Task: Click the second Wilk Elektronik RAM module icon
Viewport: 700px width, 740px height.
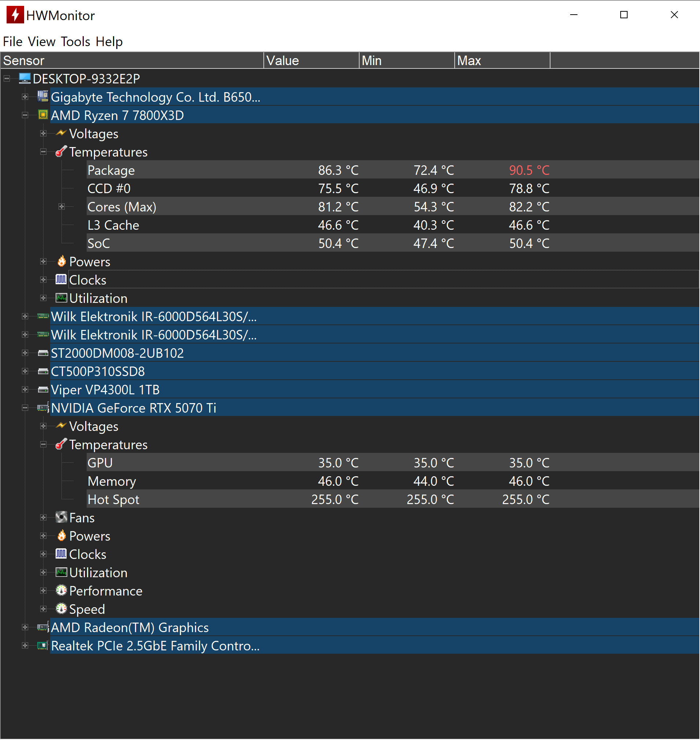Action: click(x=43, y=334)
